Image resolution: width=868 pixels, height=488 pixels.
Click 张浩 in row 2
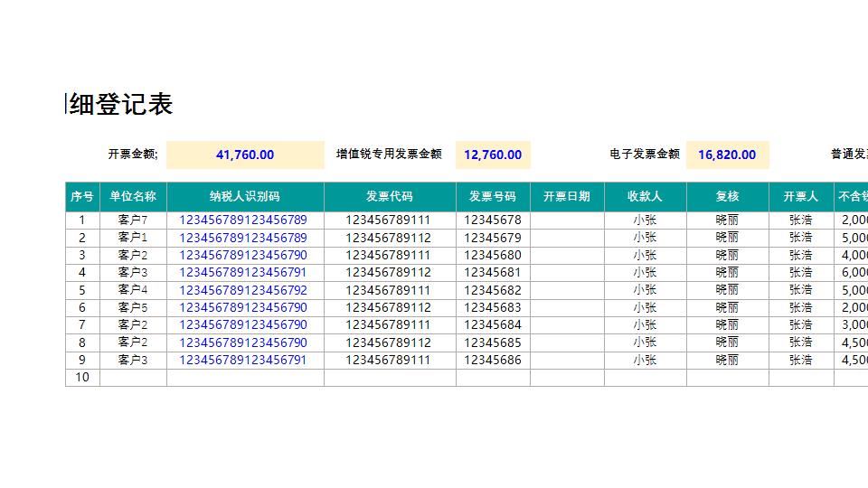pos(801,238)
